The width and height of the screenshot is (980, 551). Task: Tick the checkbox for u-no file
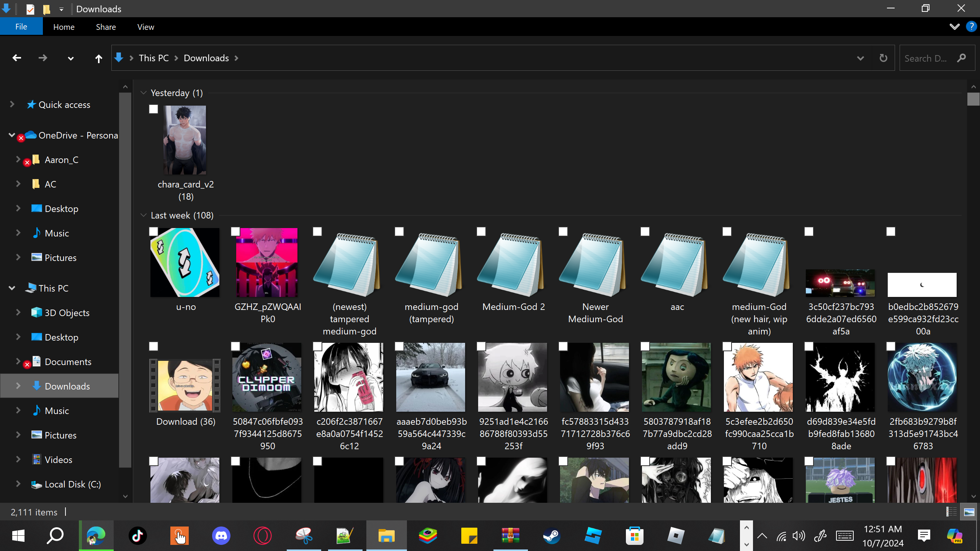(154, 231)
